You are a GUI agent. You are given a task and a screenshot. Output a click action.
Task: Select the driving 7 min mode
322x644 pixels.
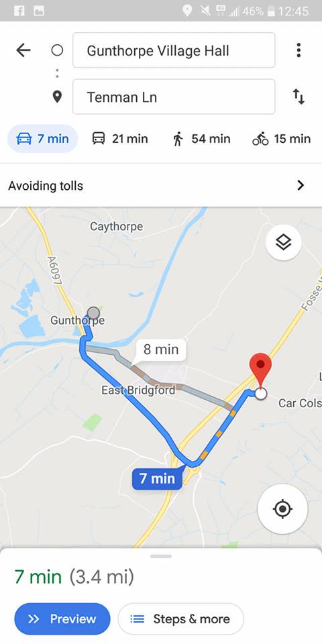click(42, 139)
